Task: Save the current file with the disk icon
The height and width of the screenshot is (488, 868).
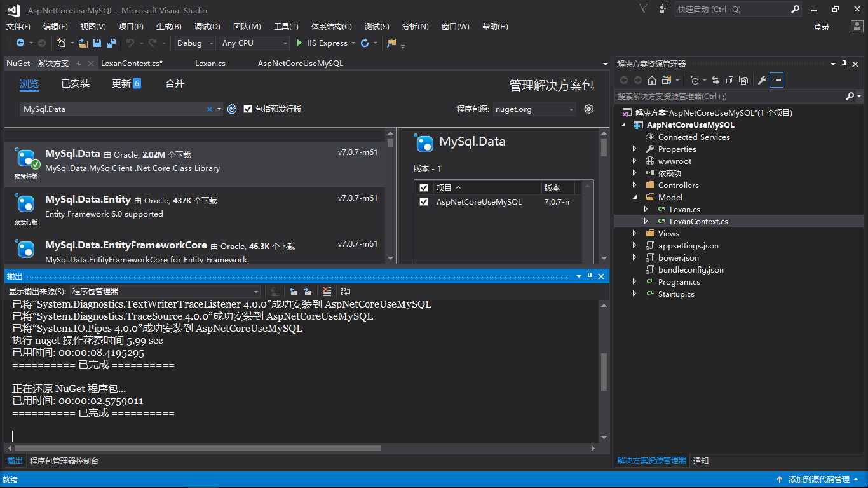Action: pos(97,43)
